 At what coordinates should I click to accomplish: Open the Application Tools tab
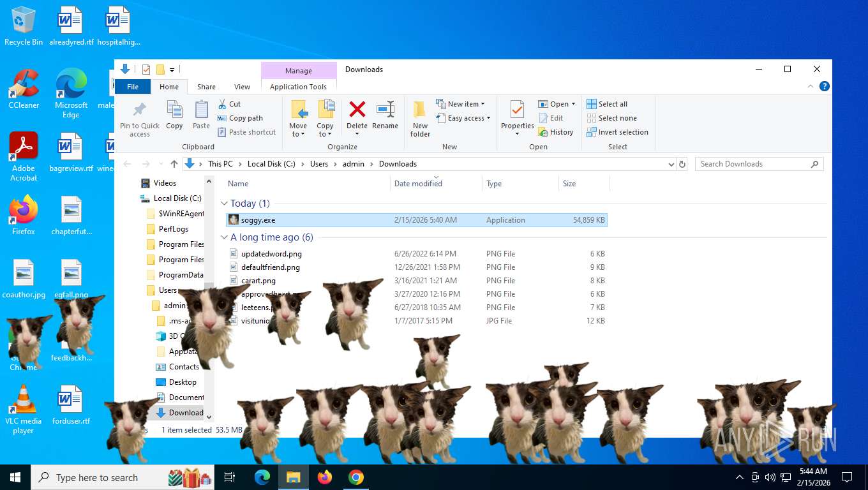(298, 87)
